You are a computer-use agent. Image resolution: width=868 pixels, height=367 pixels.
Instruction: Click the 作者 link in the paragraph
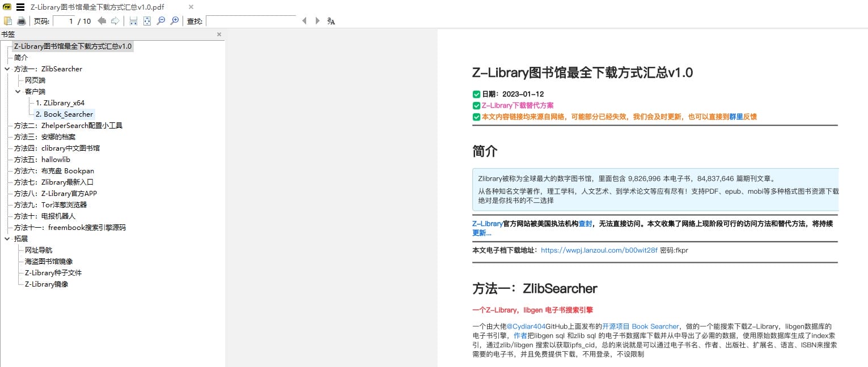520,335
